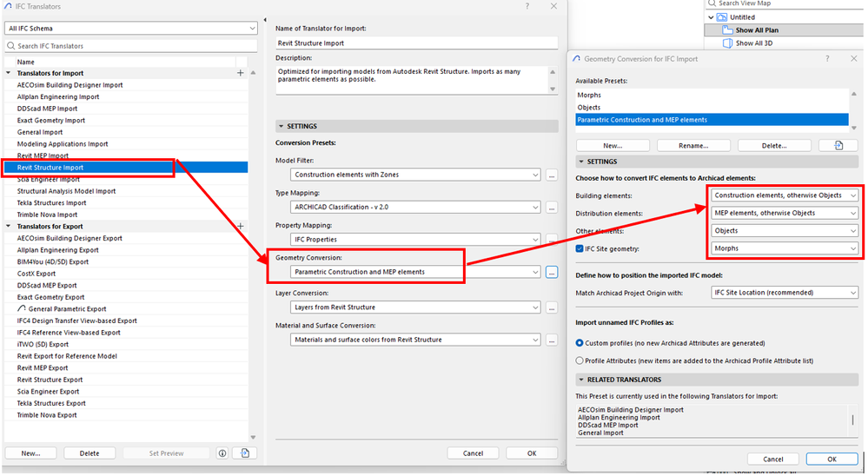Click info icon beside Set Preview

coord(222,453)
